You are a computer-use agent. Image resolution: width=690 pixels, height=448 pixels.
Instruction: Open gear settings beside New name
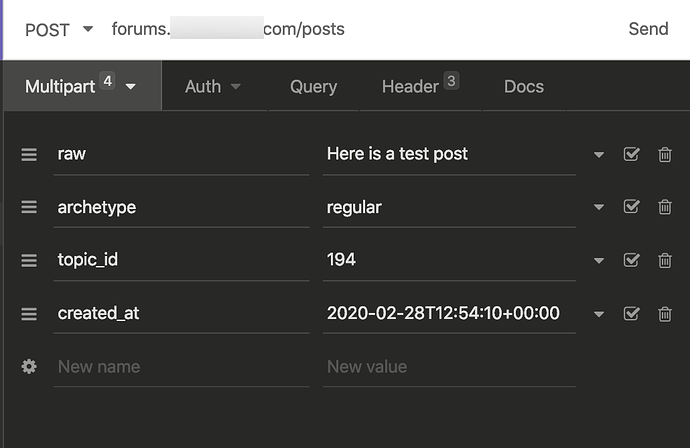point(29,367)
